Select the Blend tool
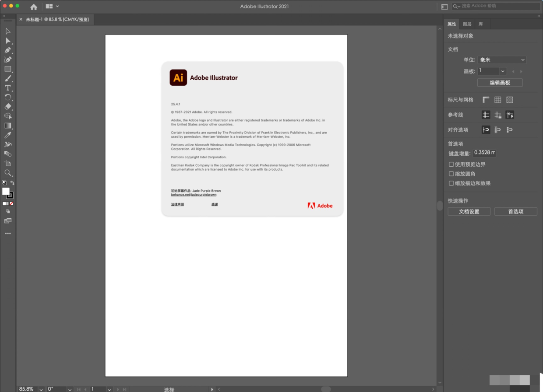Viewport: 543px width, 392px height. 8,154
